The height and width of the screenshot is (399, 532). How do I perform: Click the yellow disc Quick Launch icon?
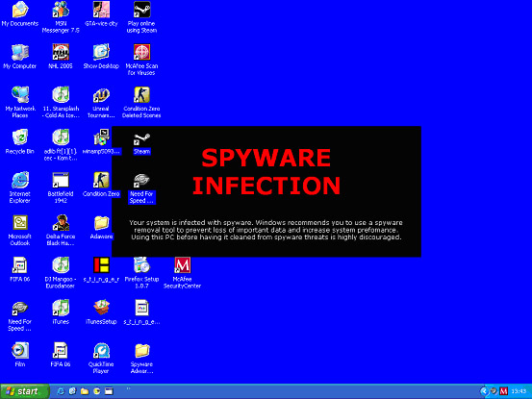[97, 391]
